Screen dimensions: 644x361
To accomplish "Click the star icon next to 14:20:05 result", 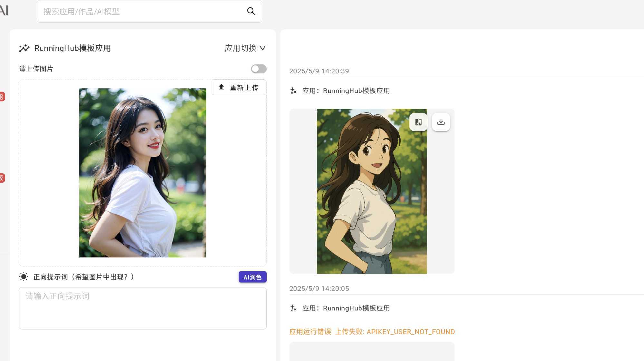I will pos(293,308).
